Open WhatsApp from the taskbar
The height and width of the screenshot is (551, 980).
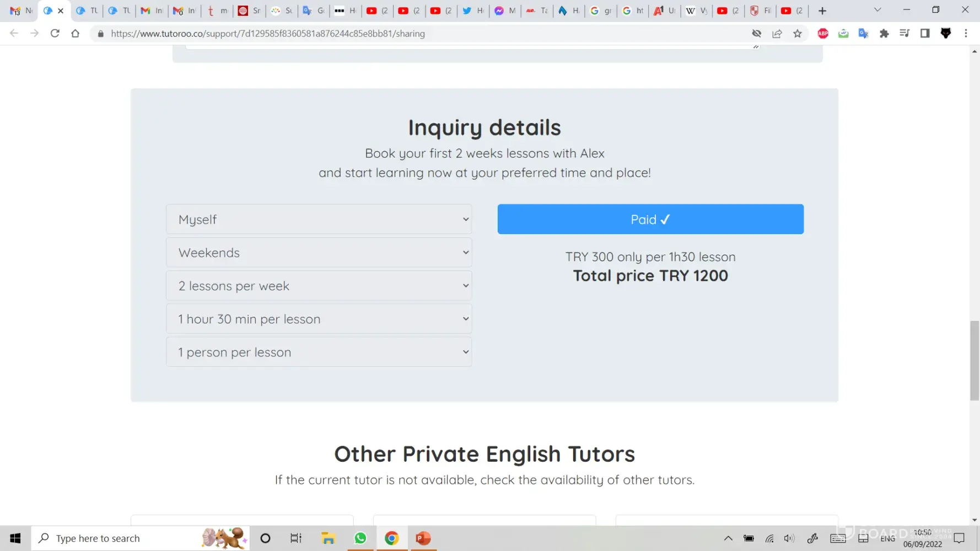pyautogui.click(x=360, y=538)
